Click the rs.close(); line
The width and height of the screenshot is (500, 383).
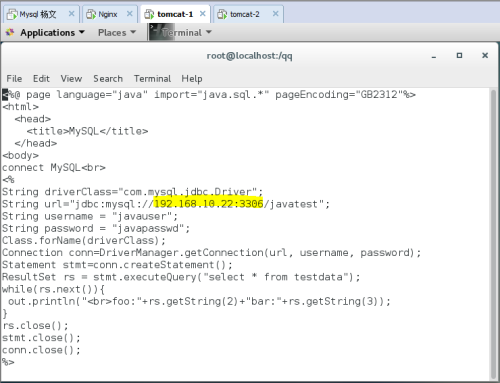35,325
